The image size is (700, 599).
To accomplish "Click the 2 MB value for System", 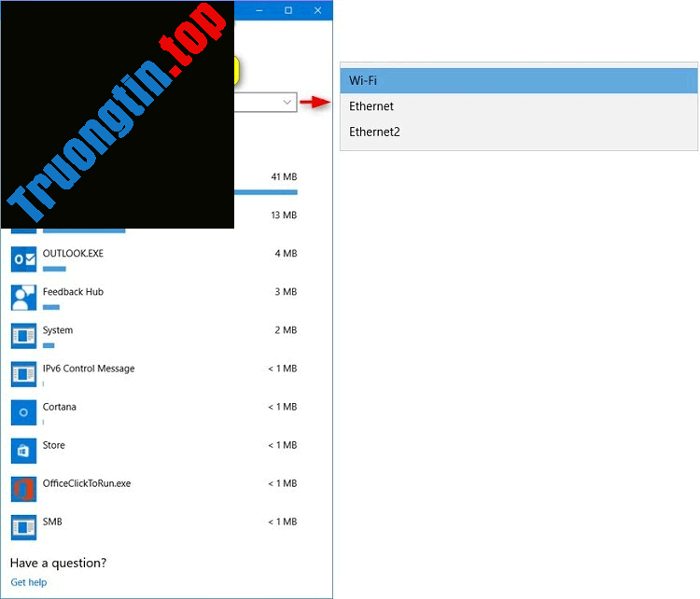I will pos(287,330).
